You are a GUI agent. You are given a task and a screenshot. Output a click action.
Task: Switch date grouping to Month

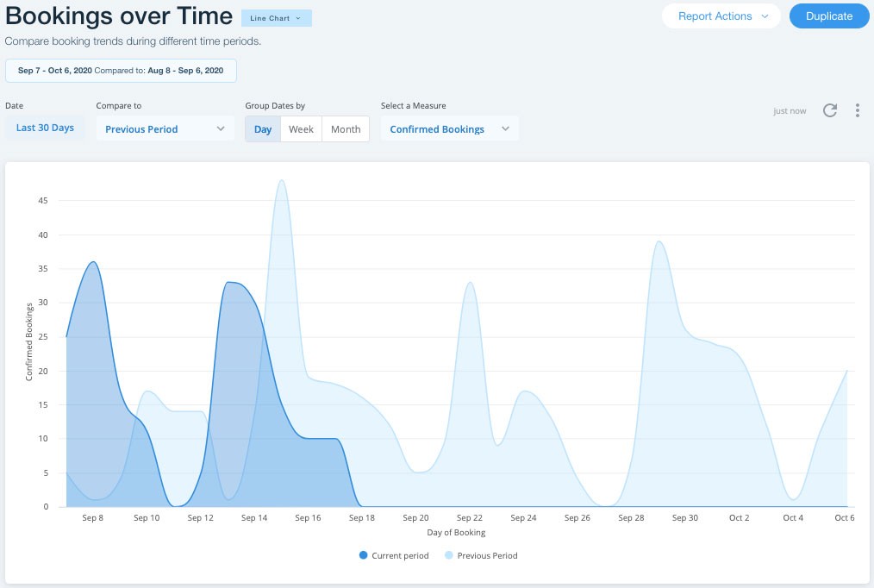[x=346, y=128]
